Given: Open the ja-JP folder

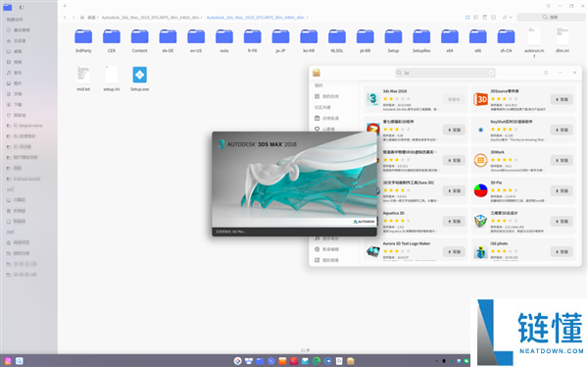Looking at the screenshot, I should pos(280,40).
